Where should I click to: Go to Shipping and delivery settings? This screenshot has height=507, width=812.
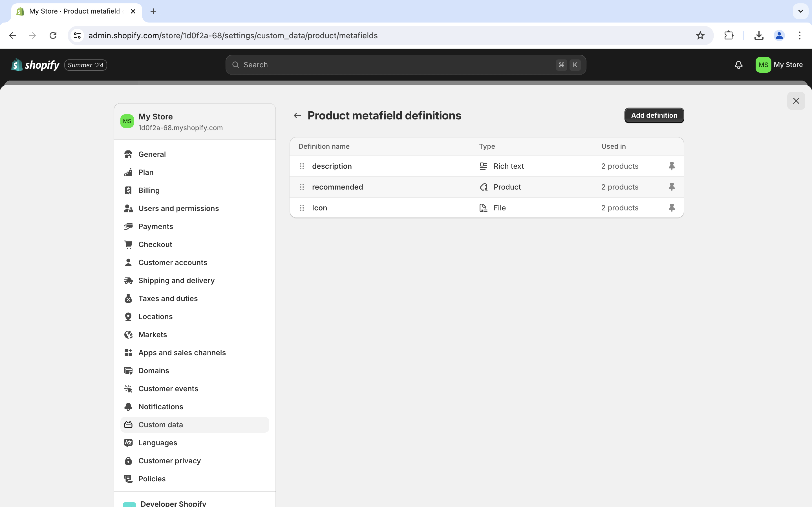coord(176,280)
